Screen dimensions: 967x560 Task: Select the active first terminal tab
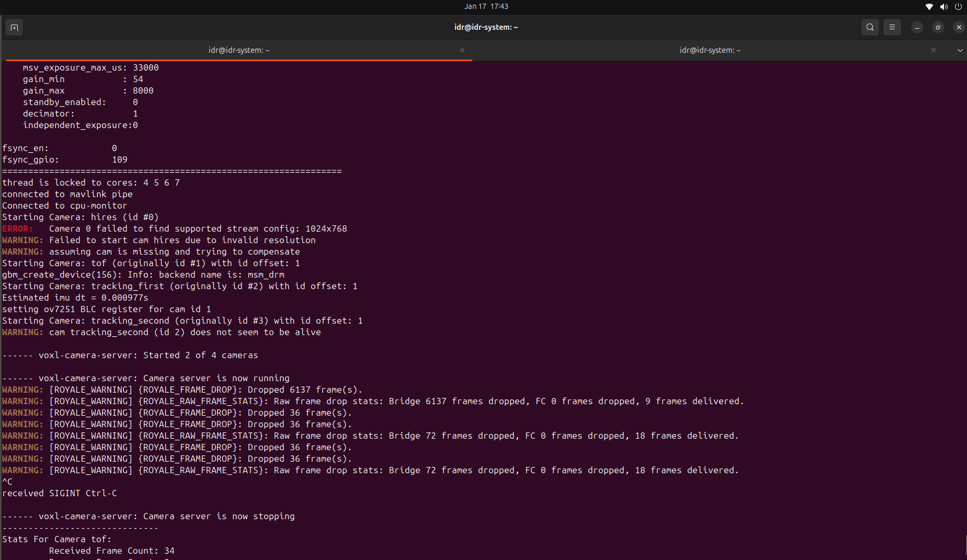tap(238, 50)
